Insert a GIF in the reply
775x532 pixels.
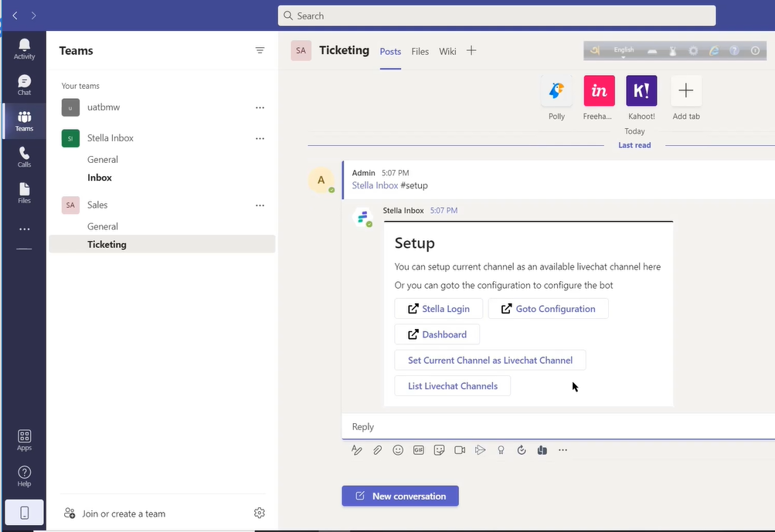[x=419, y=450]
